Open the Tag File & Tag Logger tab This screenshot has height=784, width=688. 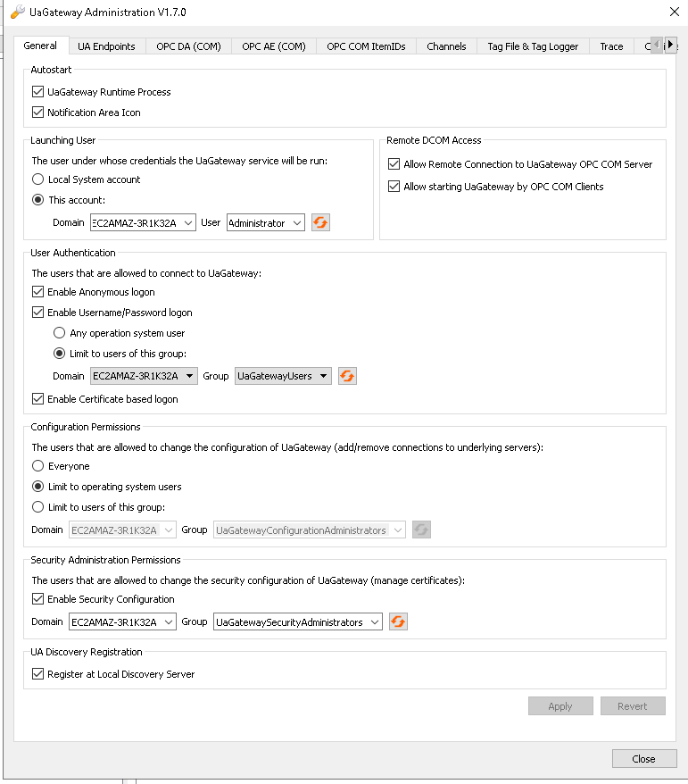533,46
